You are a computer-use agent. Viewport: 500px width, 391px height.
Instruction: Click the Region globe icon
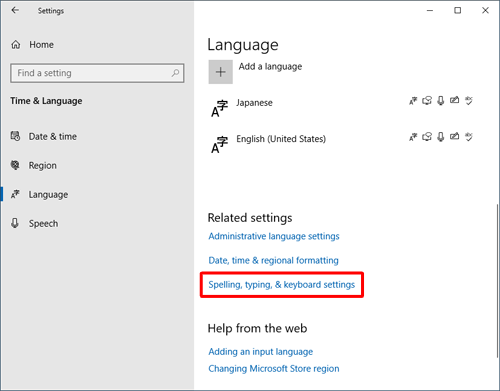[x=15, y=165]
